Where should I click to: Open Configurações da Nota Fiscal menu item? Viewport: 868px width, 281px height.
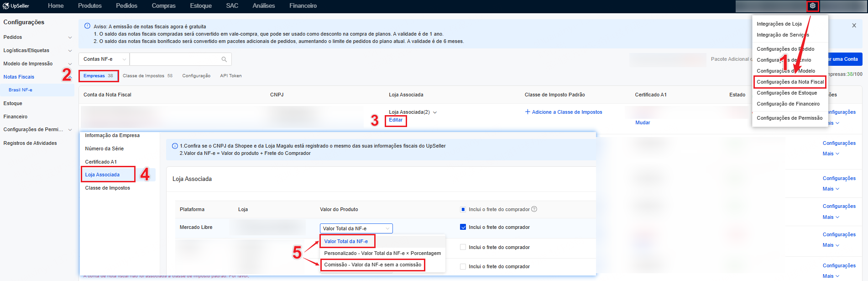tap(790, 82)
